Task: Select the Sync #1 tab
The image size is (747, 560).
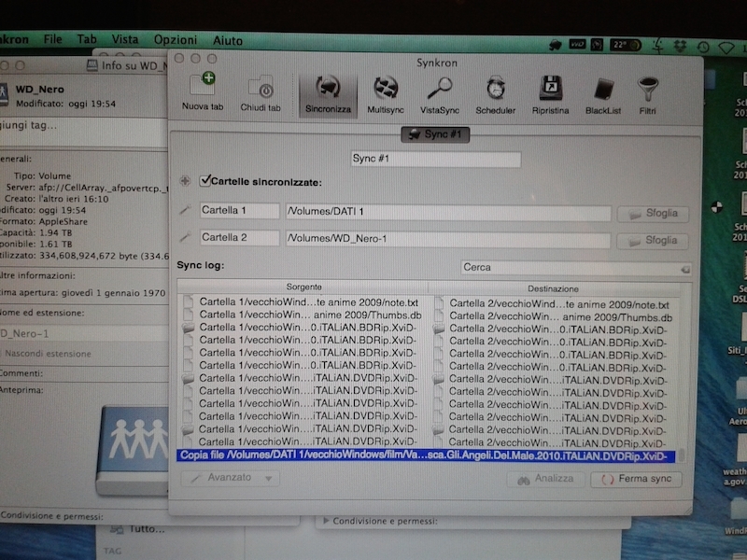Action: point(435,134)
